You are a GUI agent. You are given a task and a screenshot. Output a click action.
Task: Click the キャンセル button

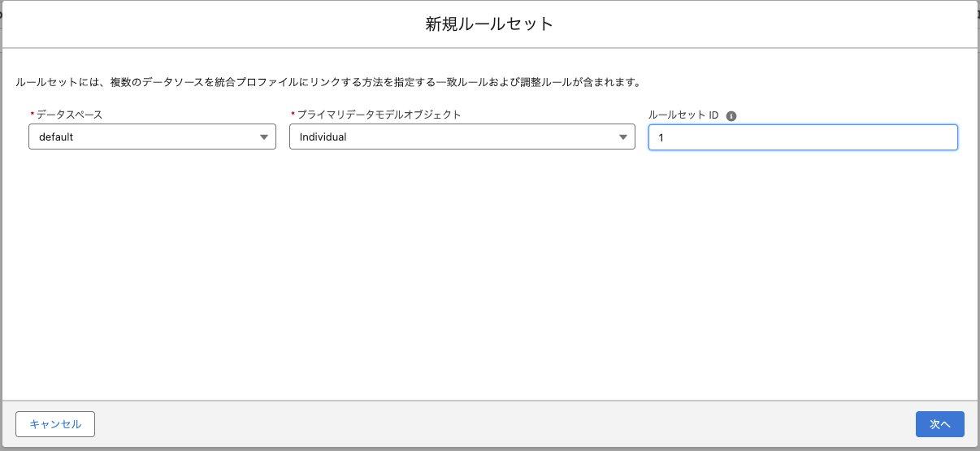point(55,424)
